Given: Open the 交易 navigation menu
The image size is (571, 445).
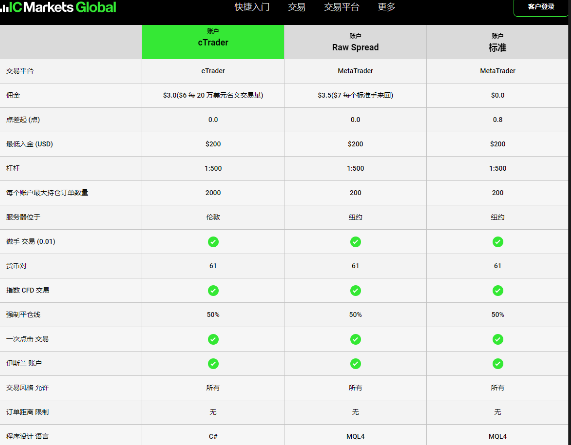Looking at the screenshot, I should click(x=296, y=7).
